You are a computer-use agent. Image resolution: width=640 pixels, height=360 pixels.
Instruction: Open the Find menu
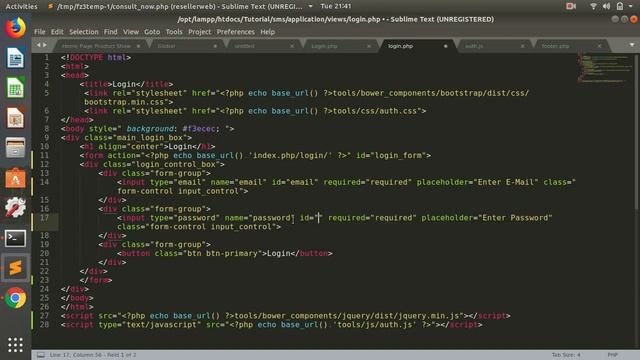pyautogui.click(x=110, y=32)
